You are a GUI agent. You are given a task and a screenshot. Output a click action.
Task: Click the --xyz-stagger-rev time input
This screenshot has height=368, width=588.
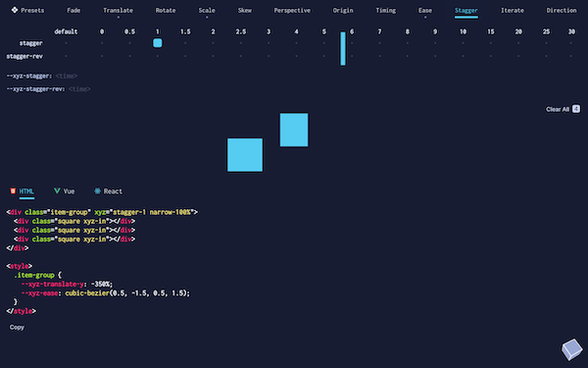point(79,89)
